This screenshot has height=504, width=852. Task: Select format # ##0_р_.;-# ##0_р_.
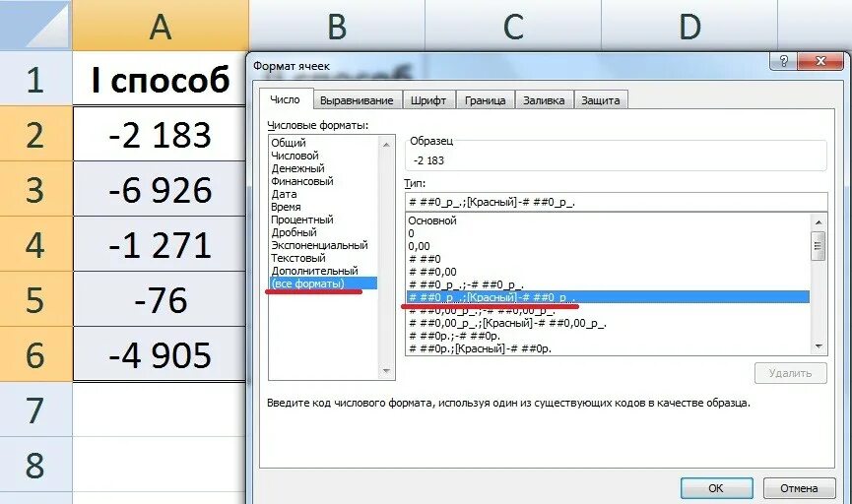[608, 284]
